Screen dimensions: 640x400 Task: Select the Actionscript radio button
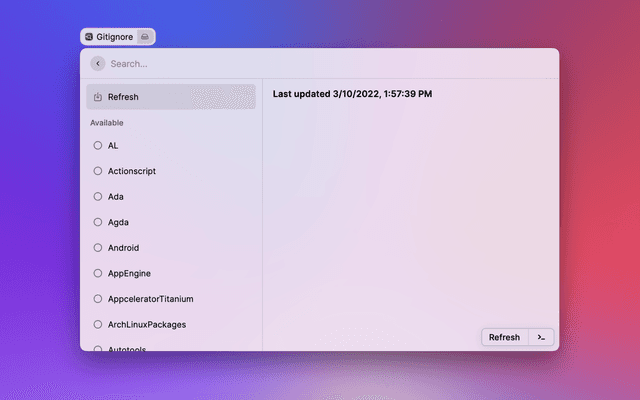point(97,171)
